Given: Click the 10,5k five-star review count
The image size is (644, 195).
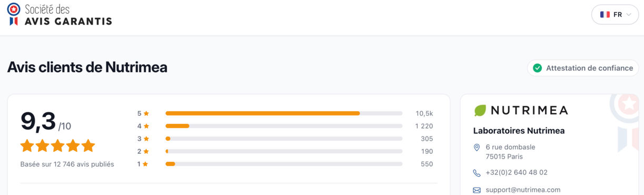Looking at the screenshot, I should click(x=424, y=113).
